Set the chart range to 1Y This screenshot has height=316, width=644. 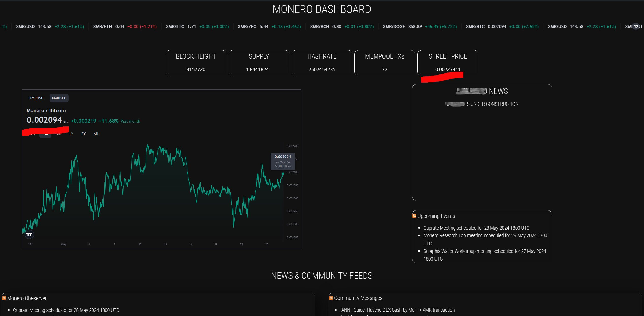pos(71,134)
